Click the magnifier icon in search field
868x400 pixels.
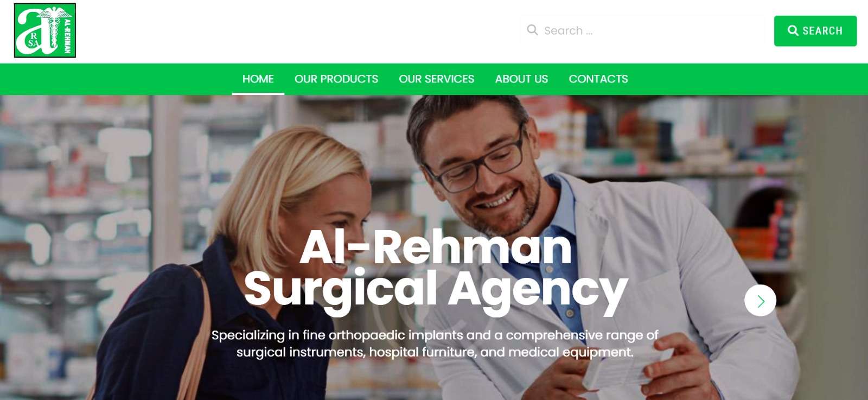tap(533, 30)
